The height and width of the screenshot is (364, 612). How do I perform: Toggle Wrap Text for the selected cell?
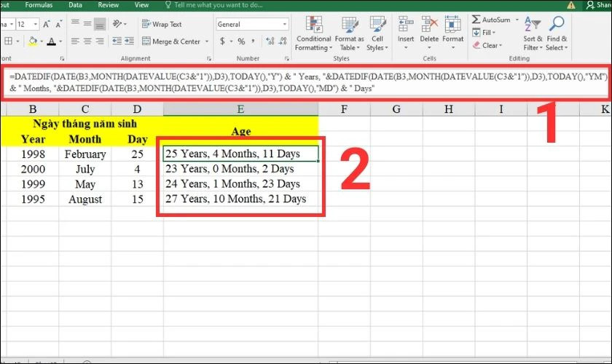pyautogui.click(x=162, y=24)
